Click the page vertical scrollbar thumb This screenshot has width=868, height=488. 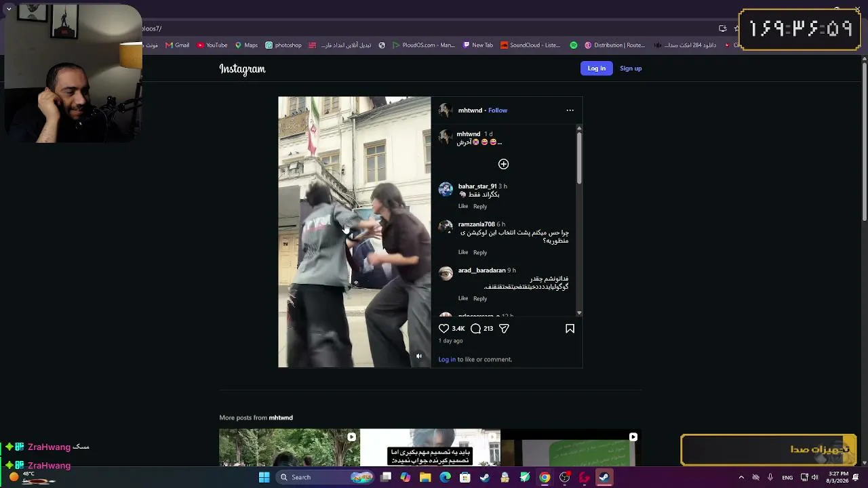(864, 142)
